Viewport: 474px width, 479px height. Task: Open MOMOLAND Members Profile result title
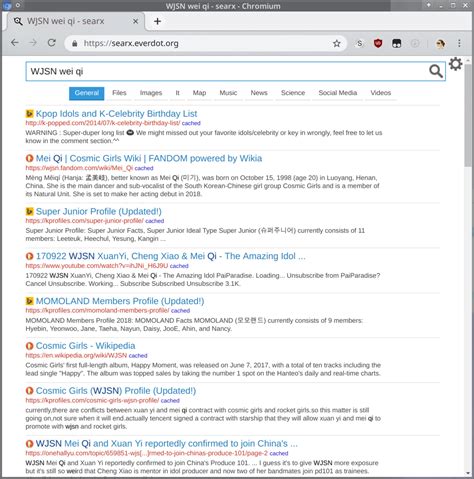120,301
